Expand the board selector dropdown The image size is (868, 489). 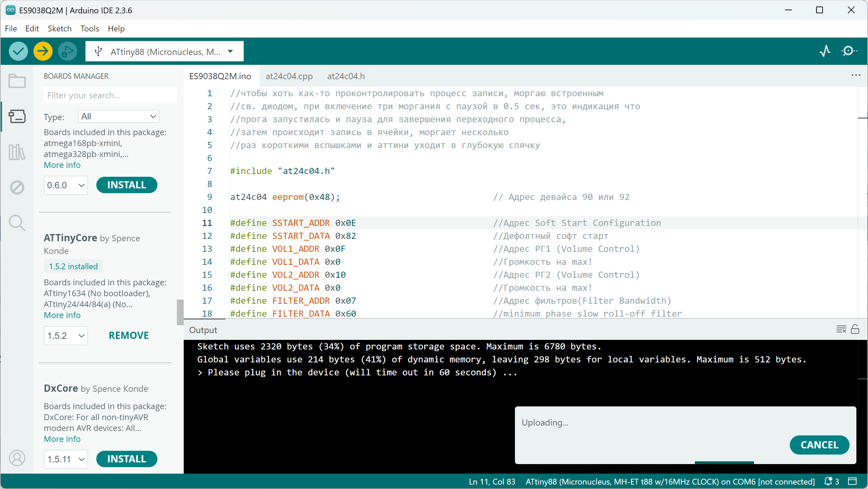(x=230, y=52)
